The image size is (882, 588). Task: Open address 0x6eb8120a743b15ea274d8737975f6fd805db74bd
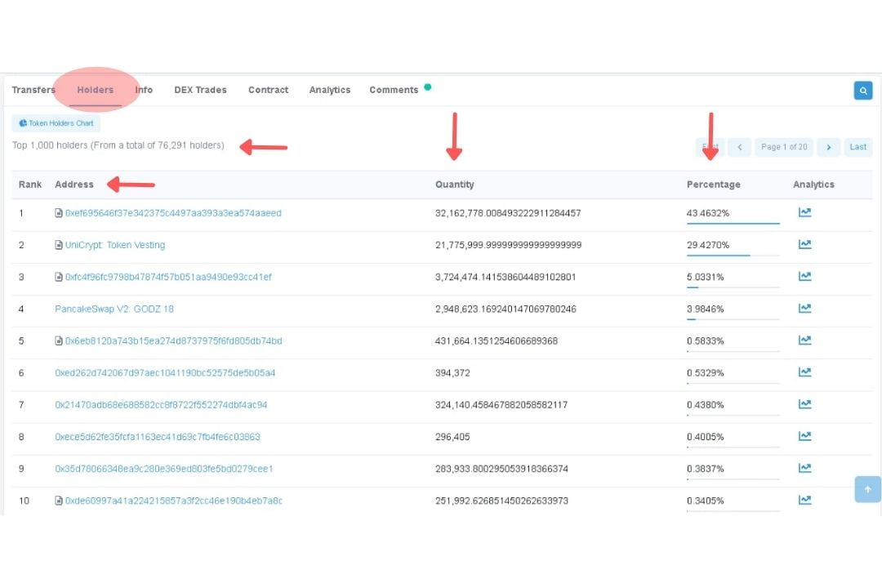tap(174, 341)
